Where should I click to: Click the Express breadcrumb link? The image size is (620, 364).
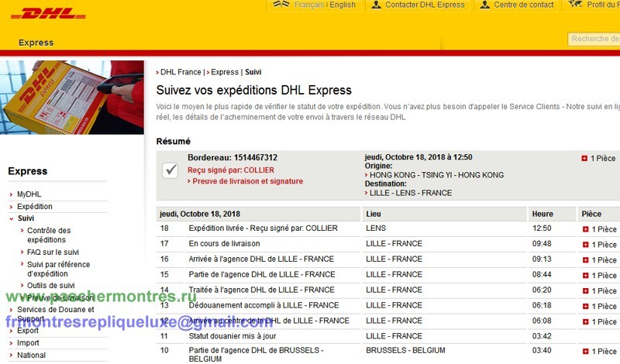(225, 72)
